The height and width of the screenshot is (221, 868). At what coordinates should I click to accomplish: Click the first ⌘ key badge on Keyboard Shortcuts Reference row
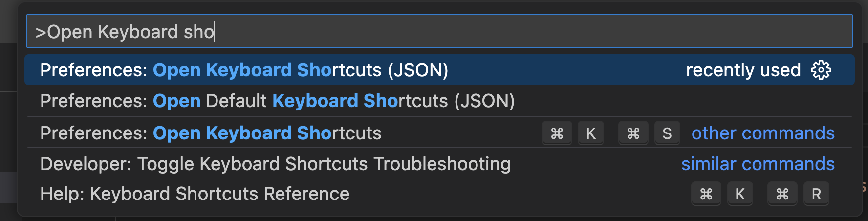click(x=706, y=194)
